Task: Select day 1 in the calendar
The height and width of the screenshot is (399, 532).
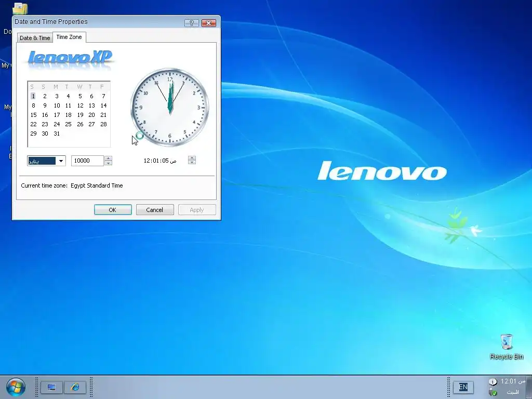Action: (33, 96)
